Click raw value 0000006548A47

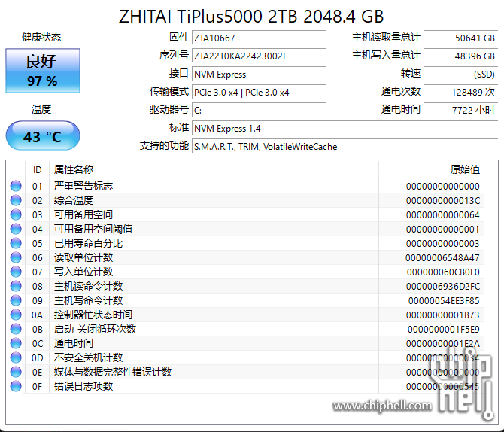point(442,257)
